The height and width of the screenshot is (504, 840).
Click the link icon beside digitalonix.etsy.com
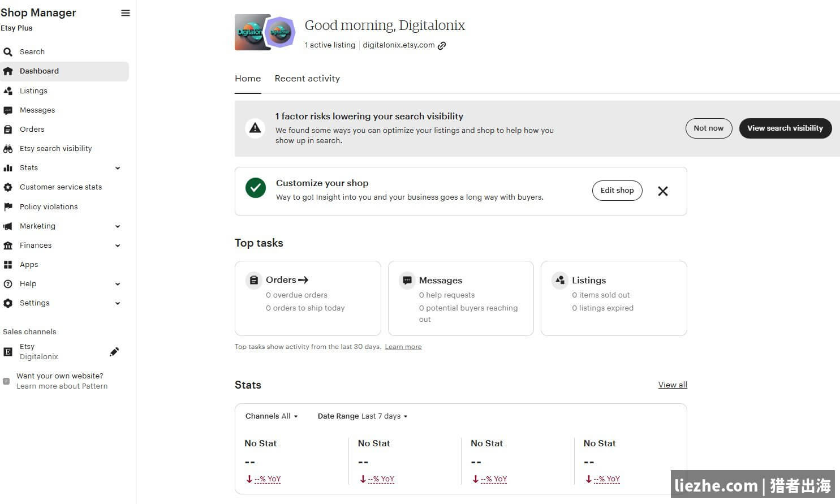pos(442,46)
